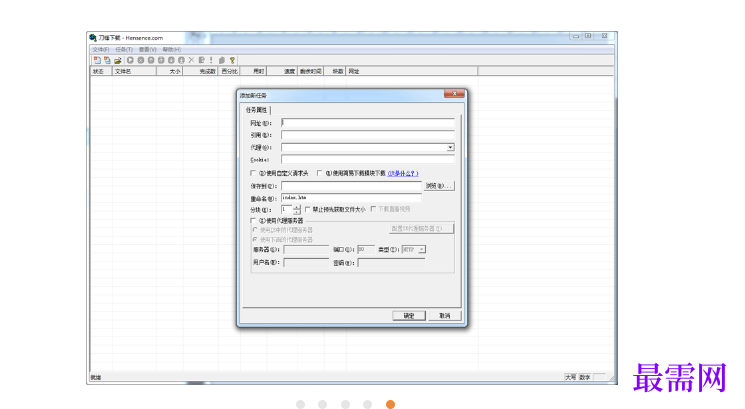Screen dimensions: 745x409
Task: Click the new download task toolbar icon
Action: (97, 60)
